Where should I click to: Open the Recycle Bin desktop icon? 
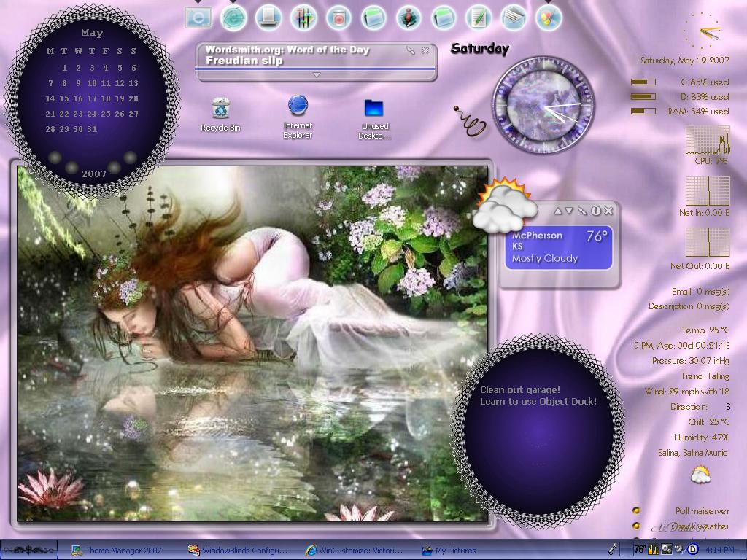click(220, 114)
